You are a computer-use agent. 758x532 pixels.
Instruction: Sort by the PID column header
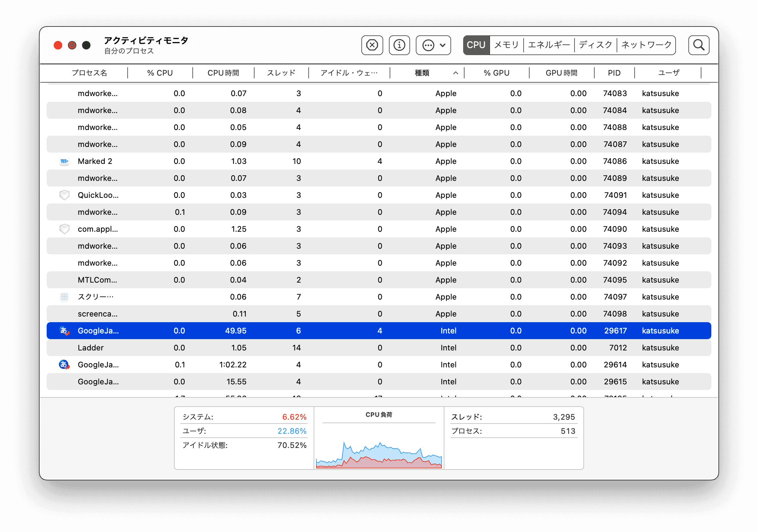click(614, 73)
